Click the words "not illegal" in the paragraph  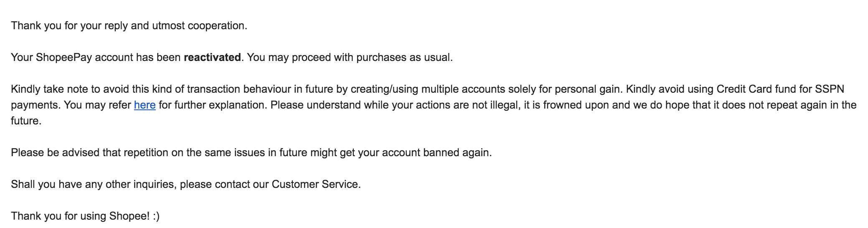click(495, 105)
